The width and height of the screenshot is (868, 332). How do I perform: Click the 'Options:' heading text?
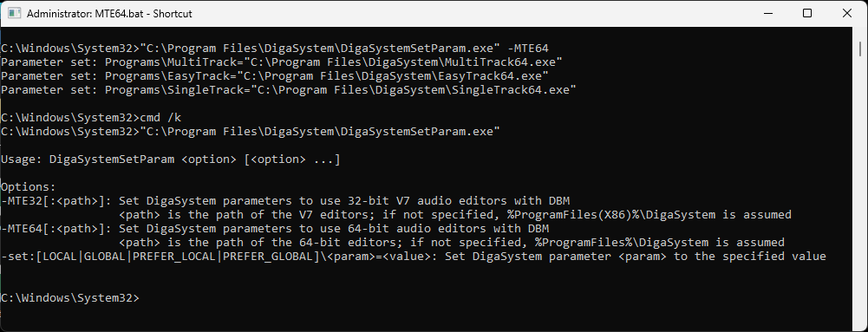[29, 187]
